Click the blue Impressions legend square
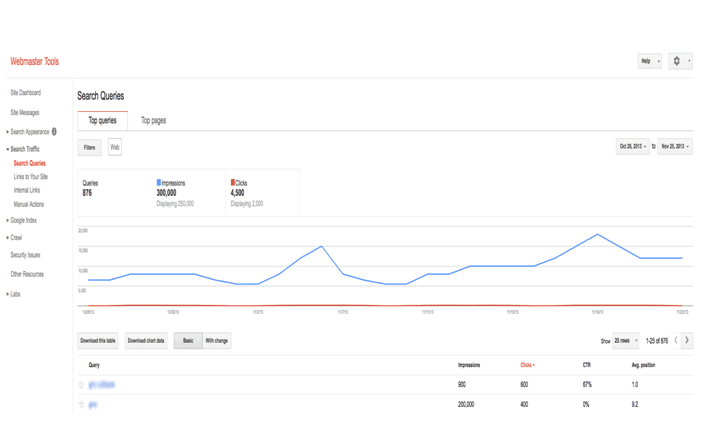The height and width of the screenshot is (429, 727). (x=159, y=183)
